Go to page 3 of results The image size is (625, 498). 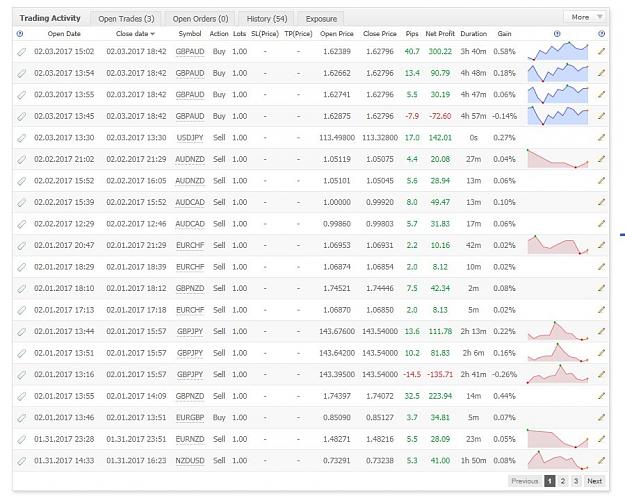[x=576, y=481]
